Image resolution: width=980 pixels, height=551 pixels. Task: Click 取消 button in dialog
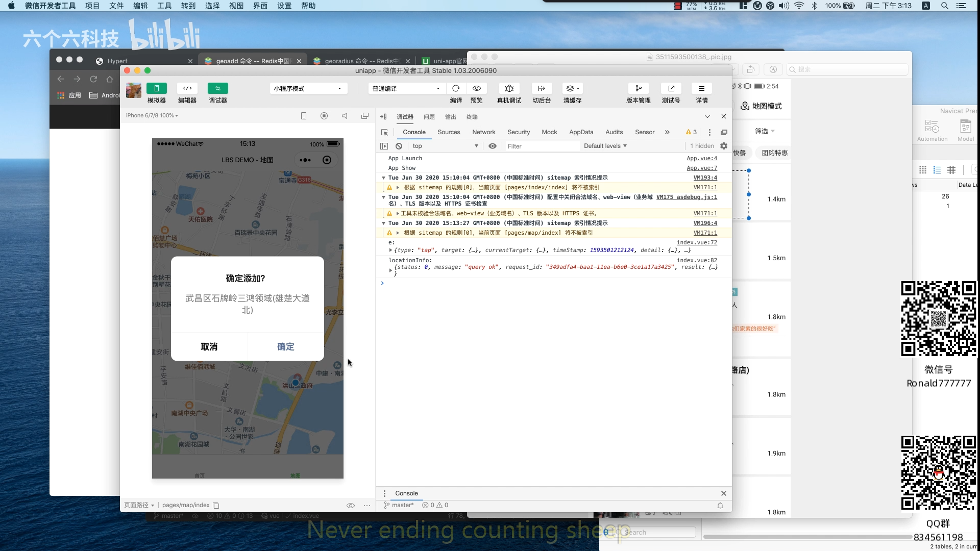click(209, 346)
